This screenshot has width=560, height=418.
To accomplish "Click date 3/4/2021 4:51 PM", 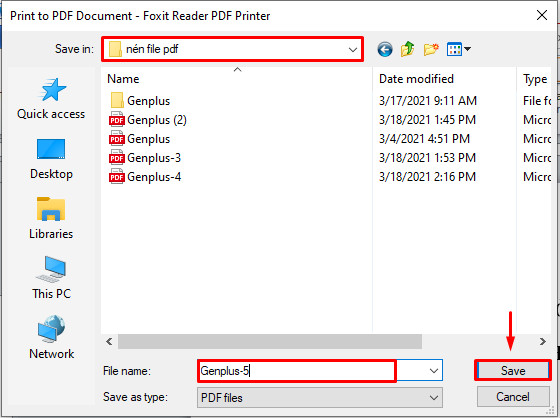I will 424,139.
